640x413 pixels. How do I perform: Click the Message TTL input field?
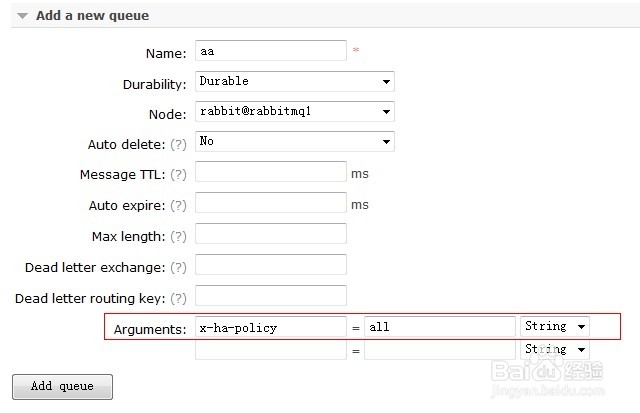(270, 172)
